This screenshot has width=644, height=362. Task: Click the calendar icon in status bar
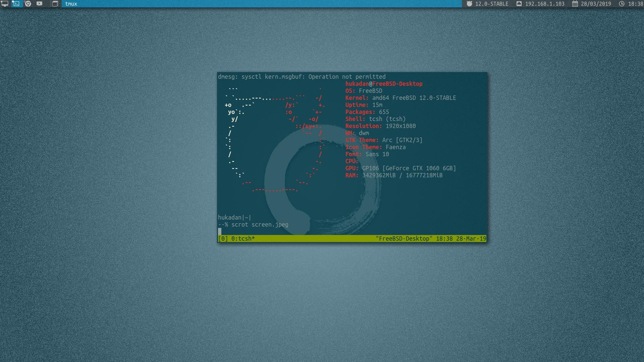pos(575,4)
